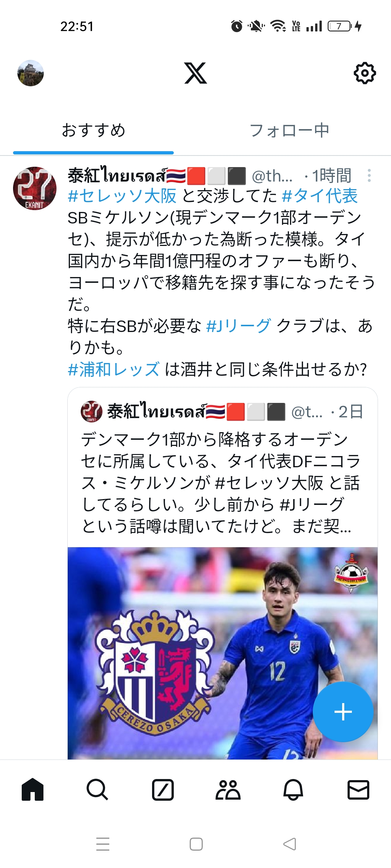
Task: Switch to the フォロー中 tab
Action: pos(289,130)
